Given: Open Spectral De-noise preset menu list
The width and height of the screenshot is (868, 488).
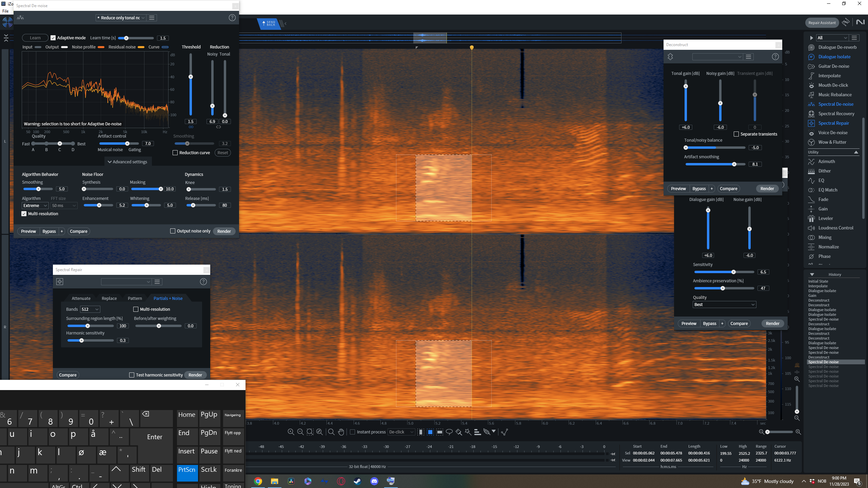Looking at the screenshot, I should pyautogui.click(x=152, y=18).
